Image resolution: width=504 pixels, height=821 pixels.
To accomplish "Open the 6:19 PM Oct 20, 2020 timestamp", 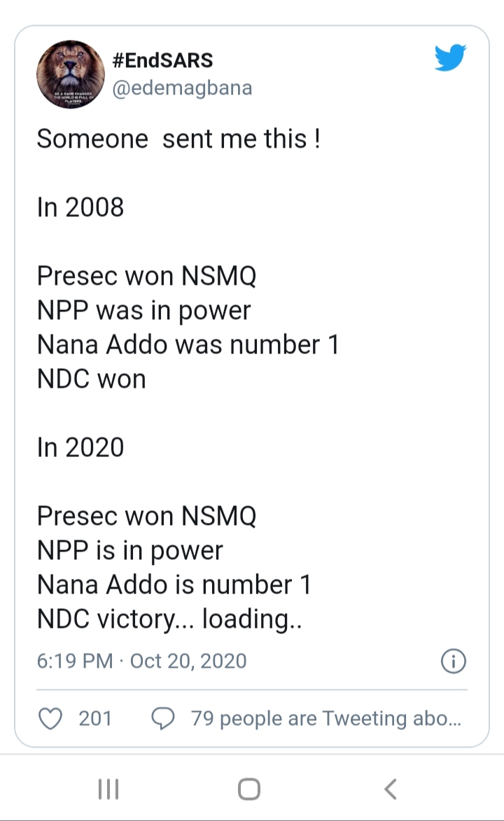I will pos(141,661).
